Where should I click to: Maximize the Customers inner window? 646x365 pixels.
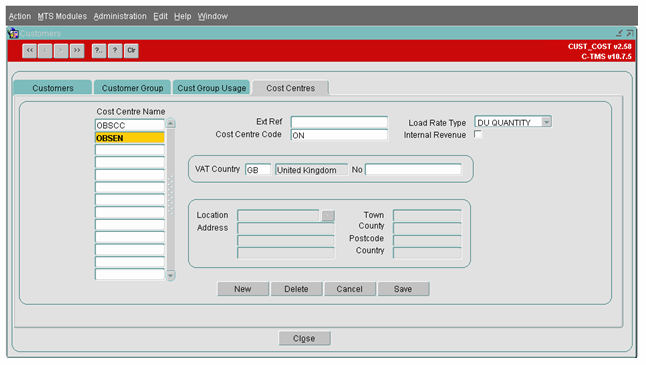pyautogui.click(x=630, y=33)
